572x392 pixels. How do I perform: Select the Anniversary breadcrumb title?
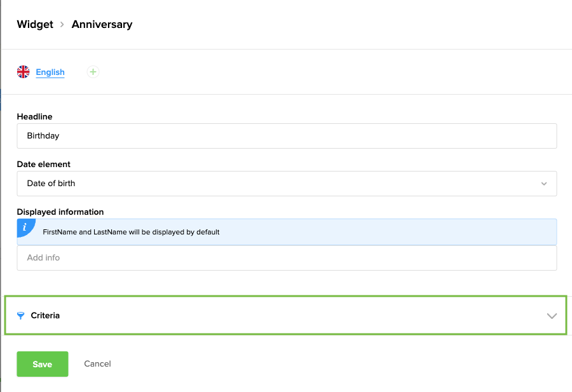[x=102, y=25]
